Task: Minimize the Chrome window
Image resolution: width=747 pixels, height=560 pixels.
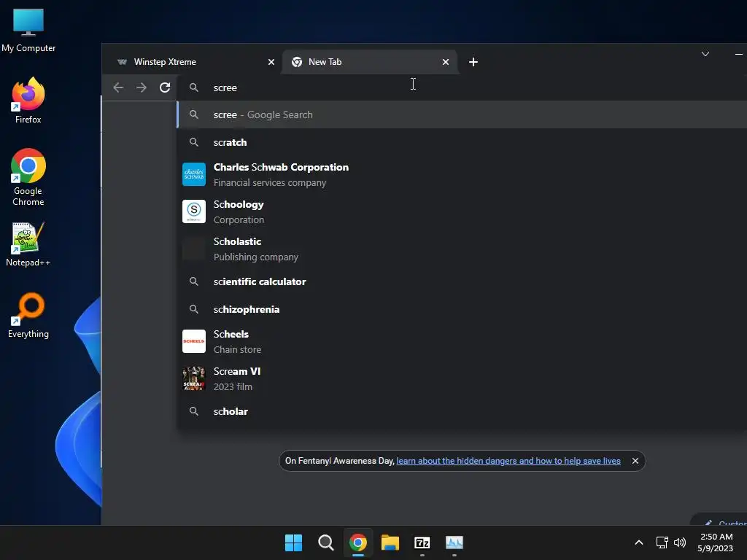Action: (738, 54)
